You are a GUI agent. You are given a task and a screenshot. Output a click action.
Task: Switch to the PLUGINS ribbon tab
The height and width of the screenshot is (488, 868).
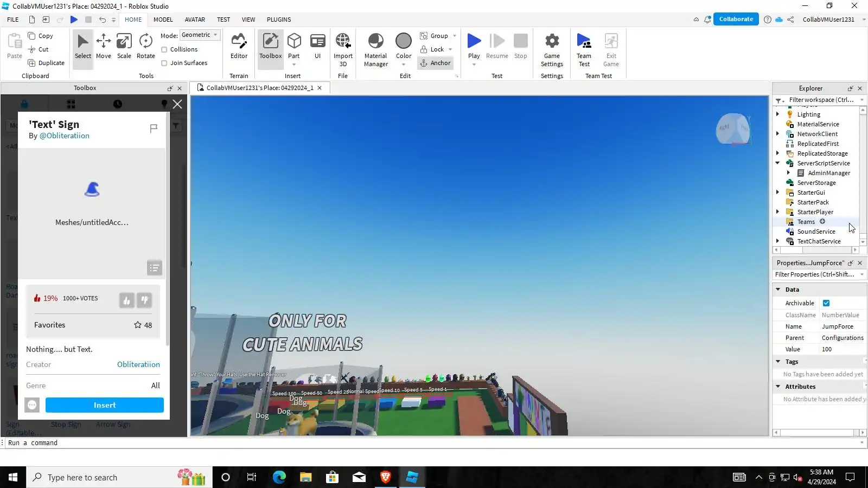[279, 20]
